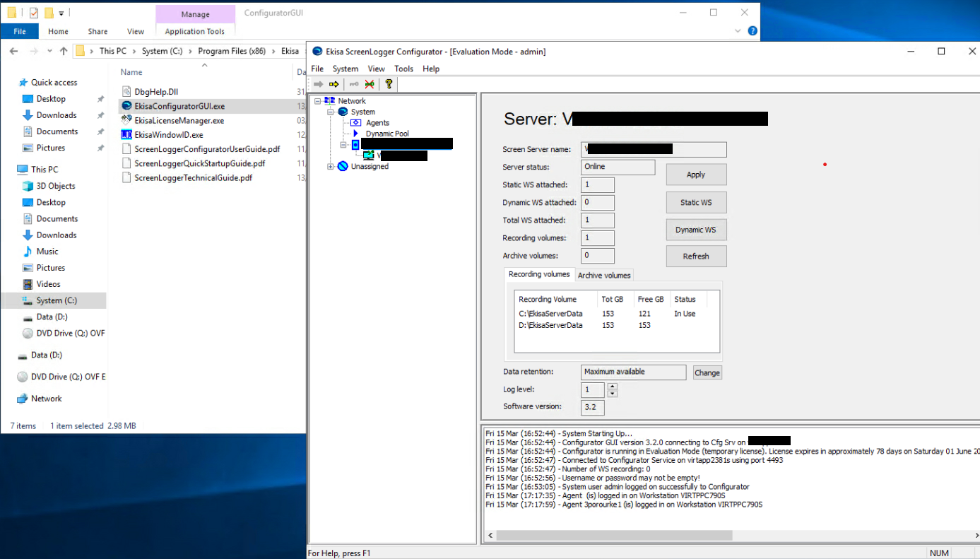Open the System menu in Configurator
The image size is (980, 559).
[346, 69]
